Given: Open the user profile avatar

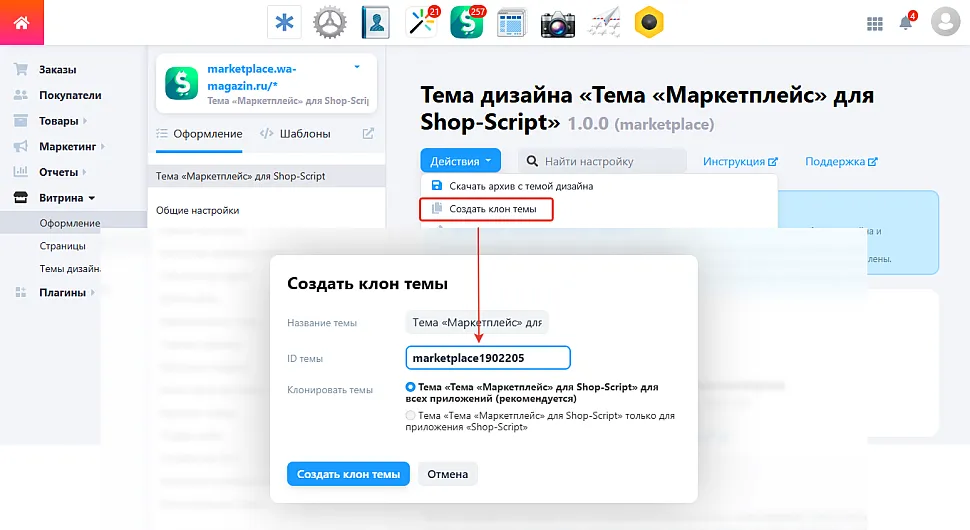Looking at the screenshot, I should click(x=945, y=22).
